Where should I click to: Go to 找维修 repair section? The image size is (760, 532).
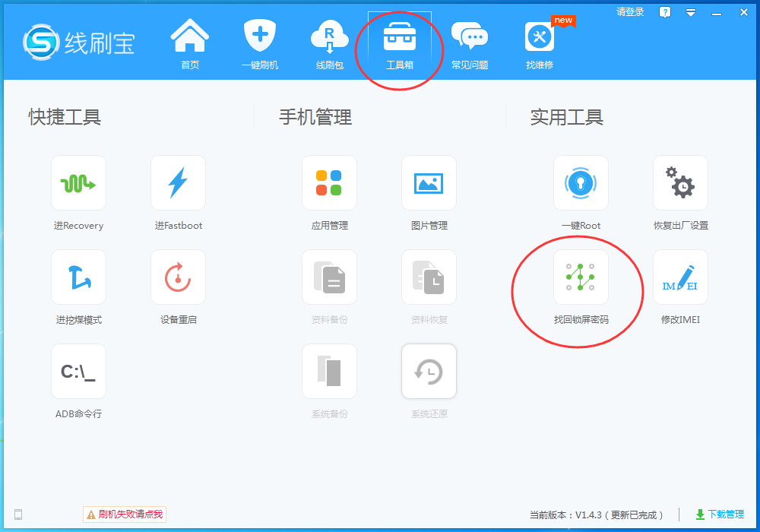540,43
